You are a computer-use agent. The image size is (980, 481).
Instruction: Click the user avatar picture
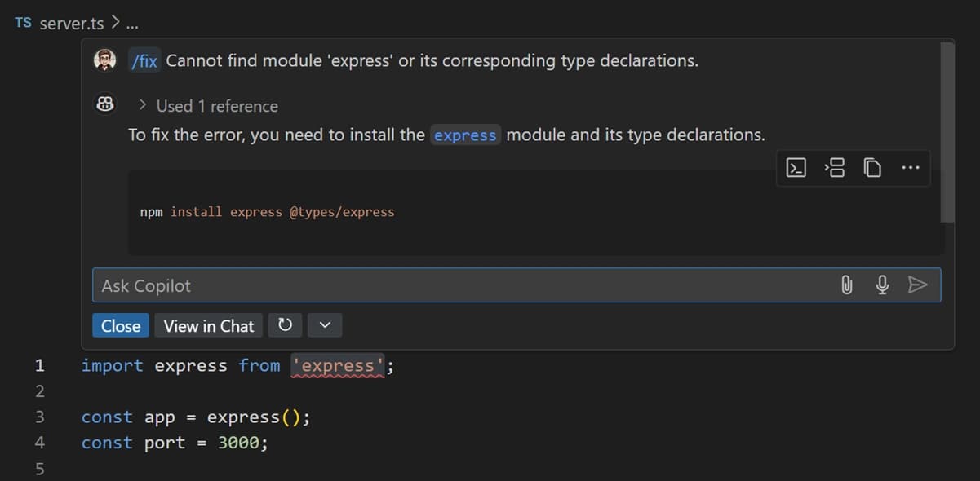click(x=105, y=59)
